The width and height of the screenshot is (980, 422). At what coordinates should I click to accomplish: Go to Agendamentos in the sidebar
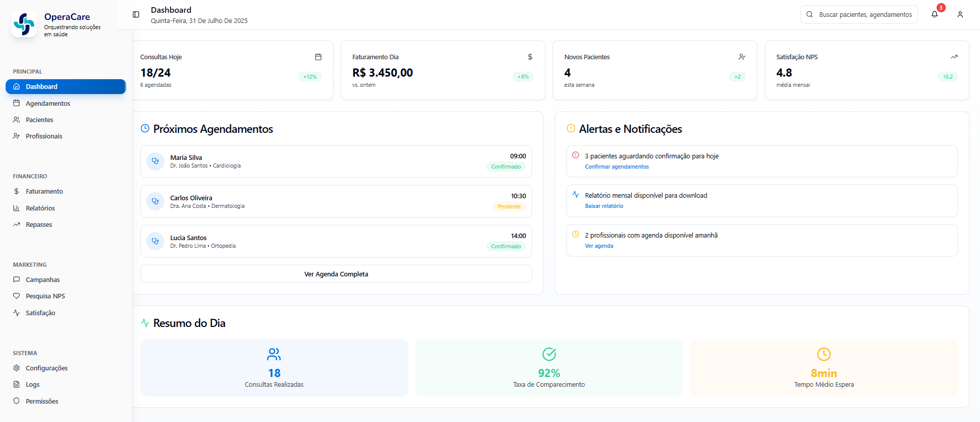pos(65,103)
